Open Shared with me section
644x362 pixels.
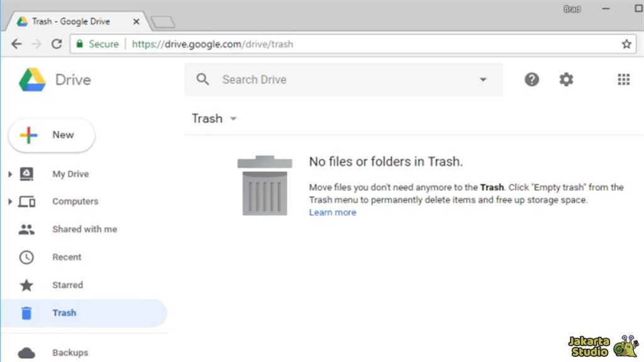coord(85,229)
